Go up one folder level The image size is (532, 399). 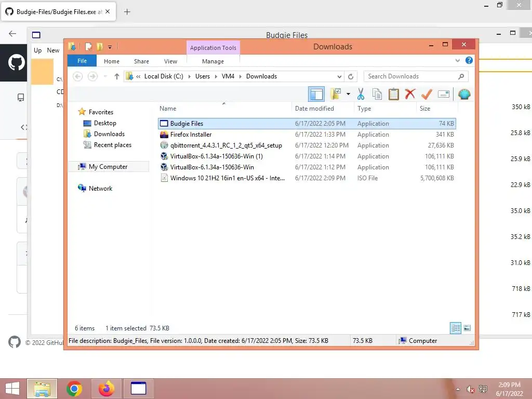(117, 76)
